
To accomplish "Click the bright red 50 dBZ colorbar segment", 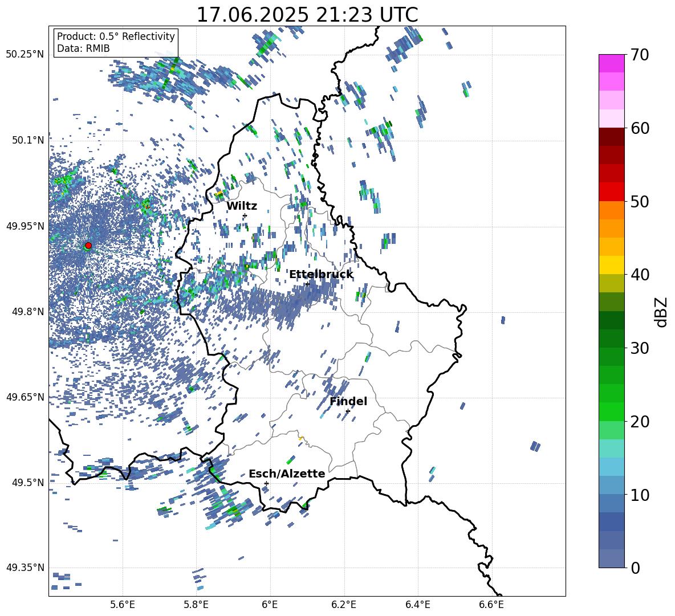I will pyautogui.click(x=612, y=192).
